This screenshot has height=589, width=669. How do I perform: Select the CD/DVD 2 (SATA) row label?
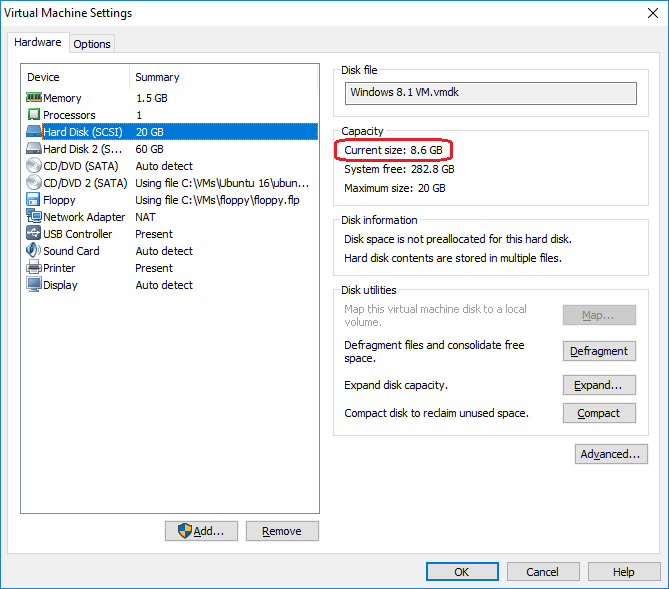point(85,183)
